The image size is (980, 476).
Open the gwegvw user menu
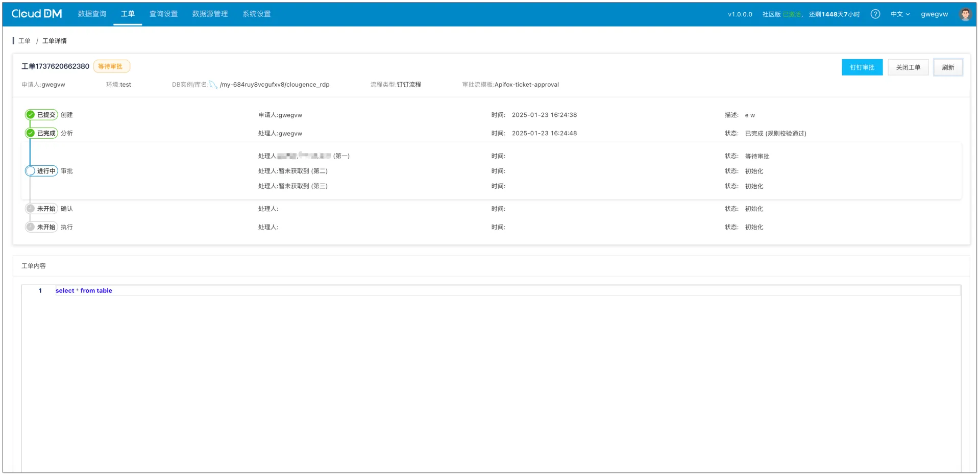tap(934, 14)
